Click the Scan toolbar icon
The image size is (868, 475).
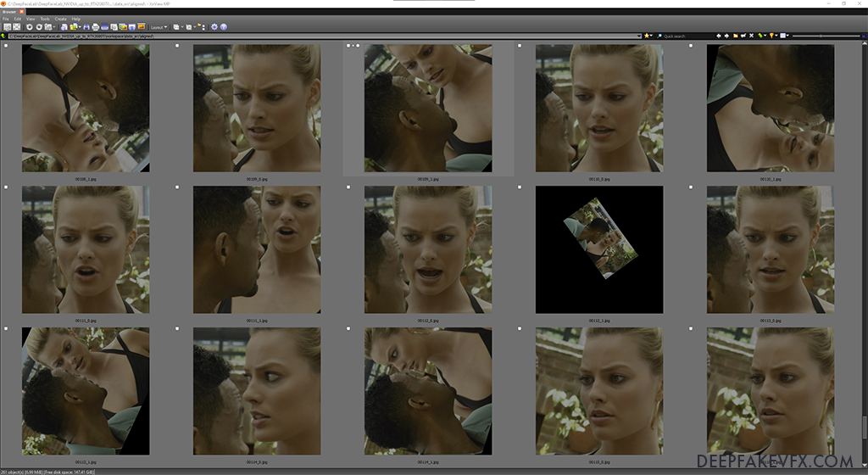104,26
